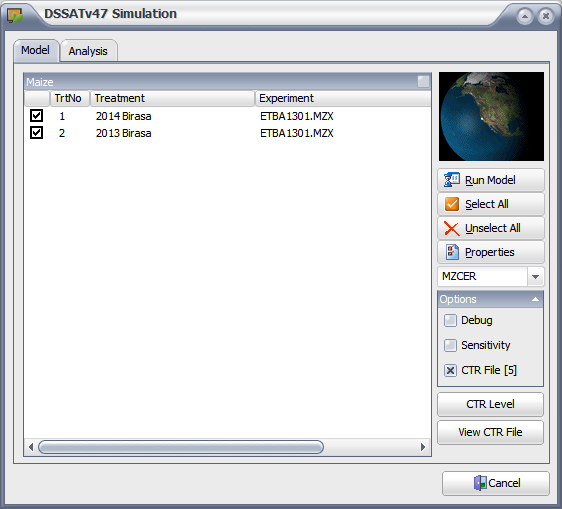Click the View CTR File button
The height and width of the screenshot is (509, 562).
pos(490,432)
